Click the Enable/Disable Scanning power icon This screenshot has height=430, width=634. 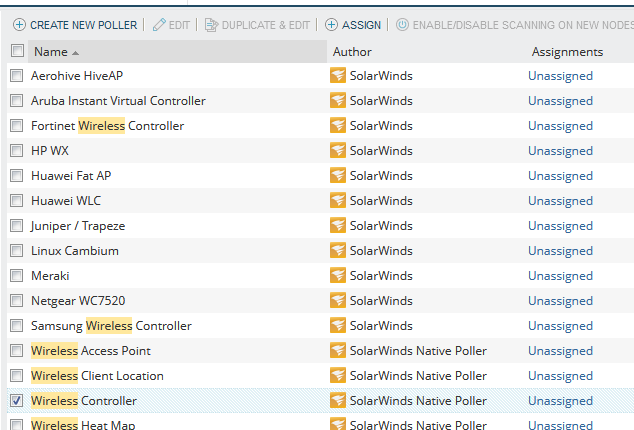(x=402, y=25)
